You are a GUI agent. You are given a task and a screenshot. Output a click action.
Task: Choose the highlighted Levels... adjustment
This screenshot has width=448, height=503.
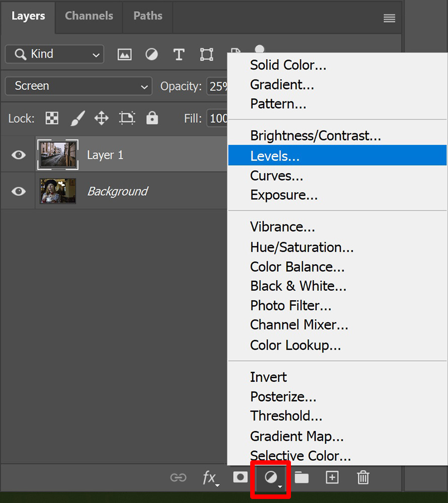point(337,155)
